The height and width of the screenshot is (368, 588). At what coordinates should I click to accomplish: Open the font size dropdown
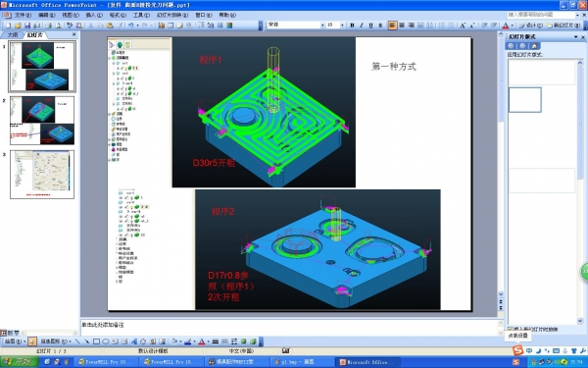click(342, 26)
